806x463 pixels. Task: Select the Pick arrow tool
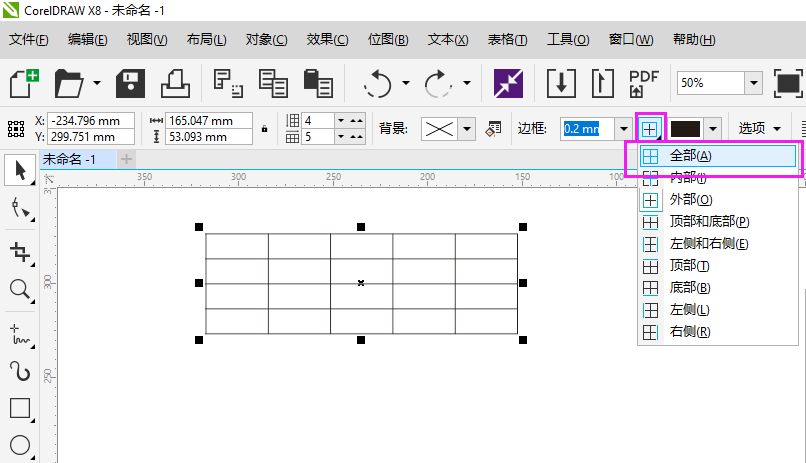[19, 171]
